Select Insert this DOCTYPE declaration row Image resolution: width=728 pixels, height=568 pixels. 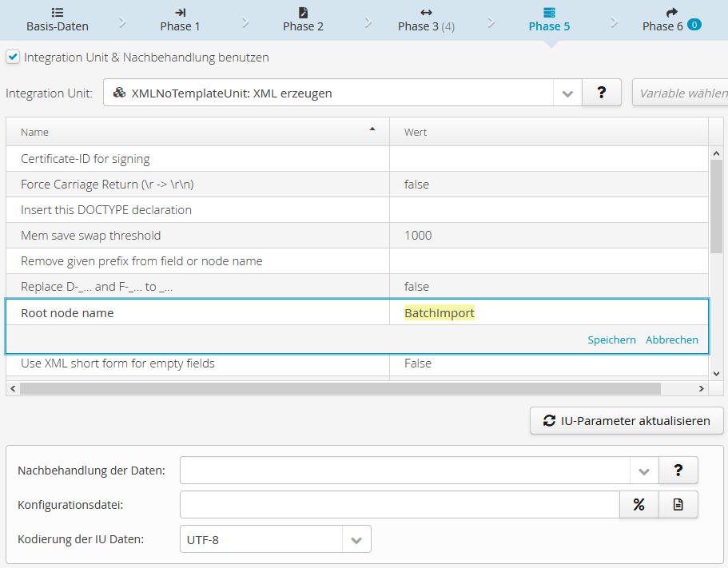click(x=357, y=210)
